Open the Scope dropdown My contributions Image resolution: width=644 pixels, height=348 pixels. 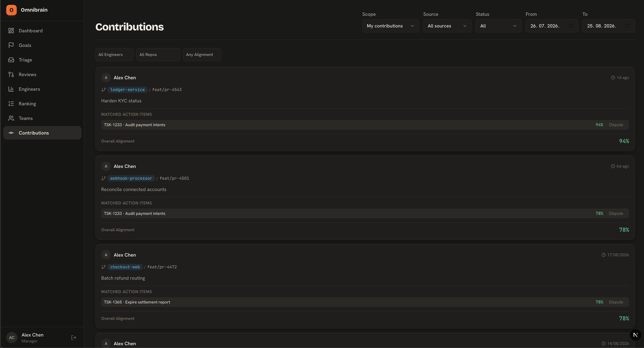coord(390,26)
